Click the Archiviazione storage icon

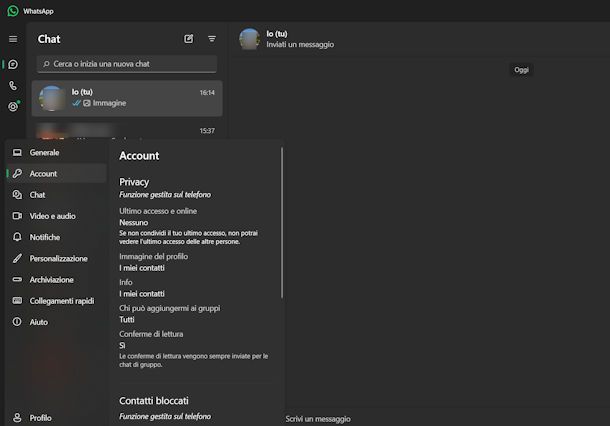tap(17, 279)
